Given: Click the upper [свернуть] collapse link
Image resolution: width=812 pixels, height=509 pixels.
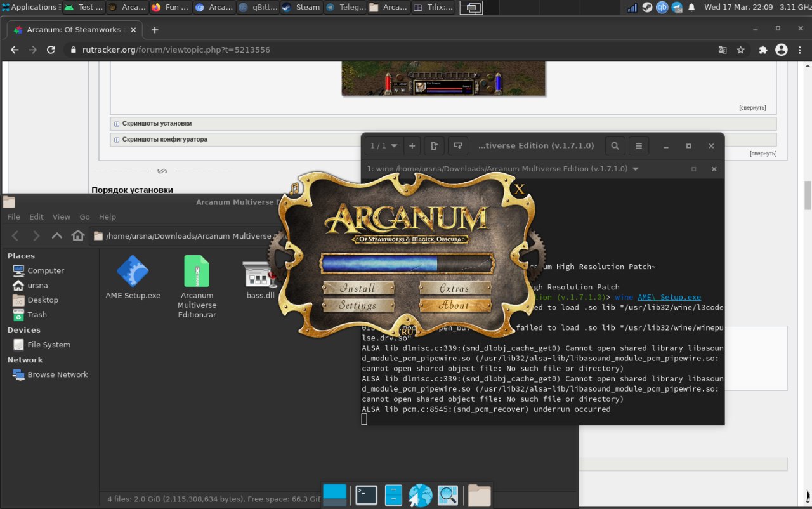Looking at the screenshot, I should [x=752, y=108].
